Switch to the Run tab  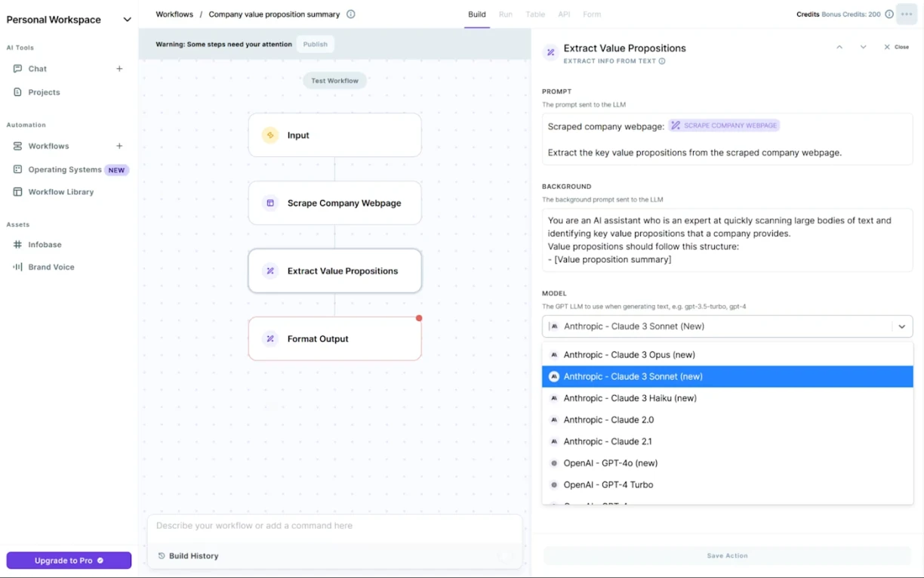505,14
